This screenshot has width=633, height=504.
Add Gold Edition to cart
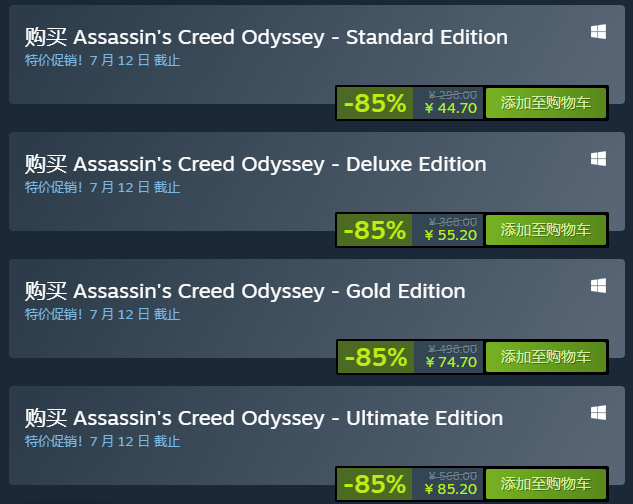tap(545, 357)
